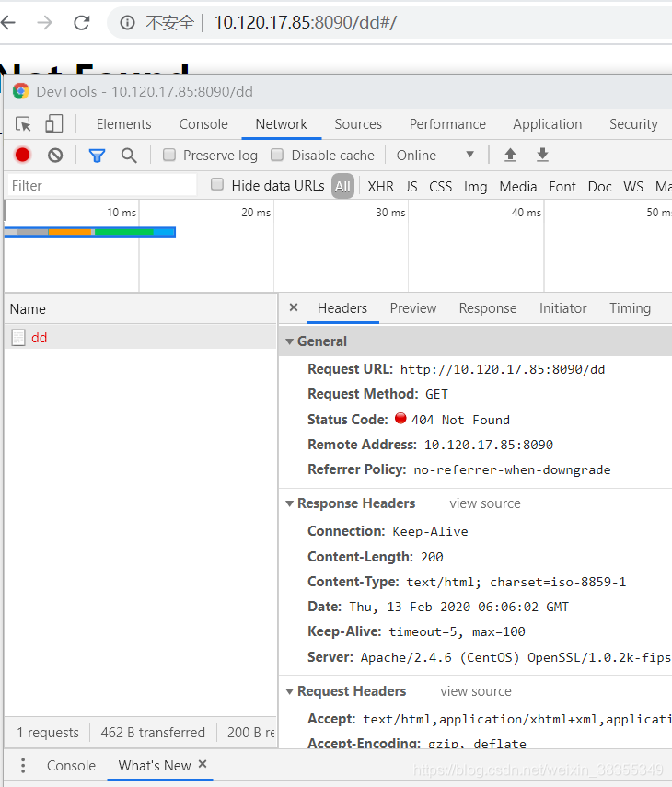
Task: Open the Online throttling dropdown
Action: [x=435, y=155]
